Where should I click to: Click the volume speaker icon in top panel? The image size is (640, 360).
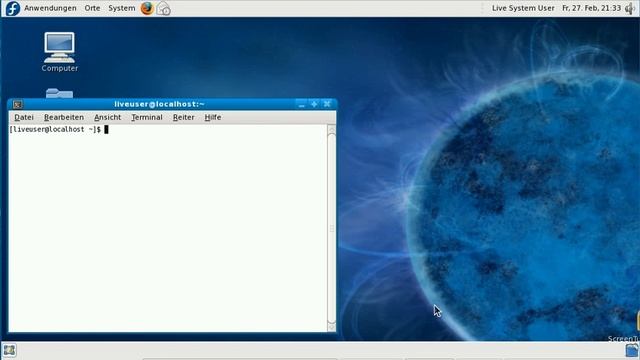[x=630, y=8]
